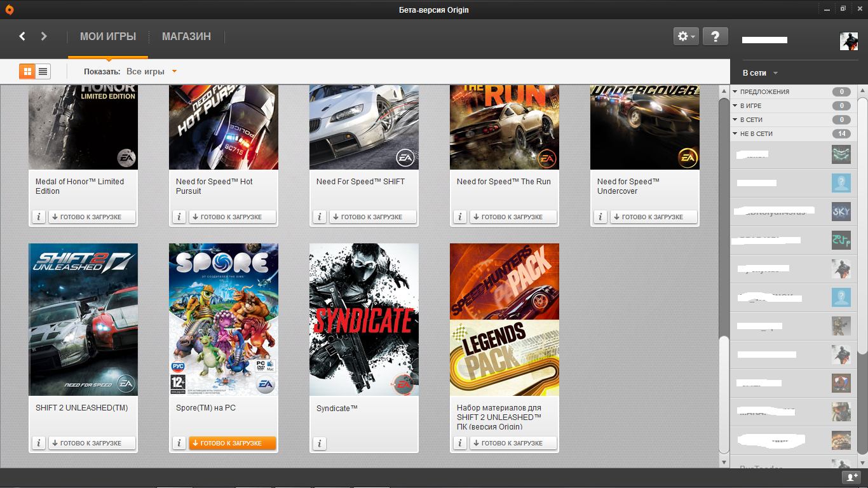Download Need for Speed Undercover
The image size is (868, 488).
point(654,217)
